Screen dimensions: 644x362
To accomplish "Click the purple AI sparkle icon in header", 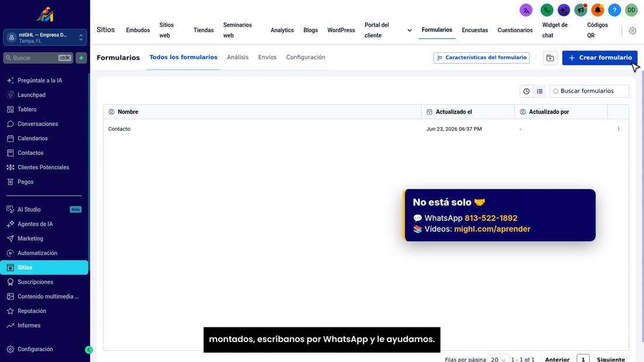I will point(563,10).
